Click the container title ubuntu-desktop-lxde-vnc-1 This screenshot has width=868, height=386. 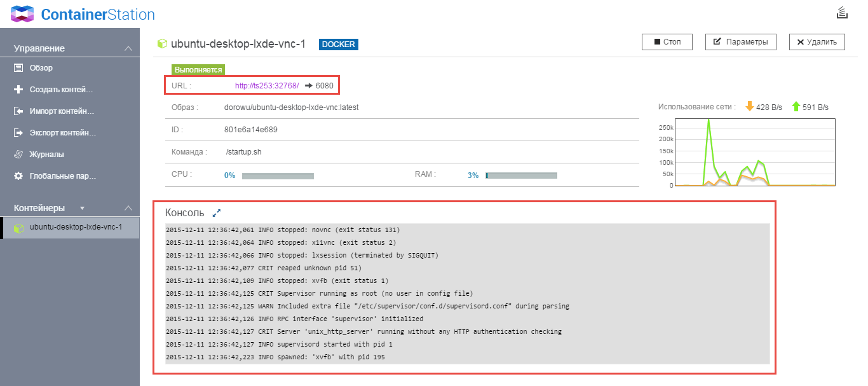pyautogui.click(x=238, y=44)
